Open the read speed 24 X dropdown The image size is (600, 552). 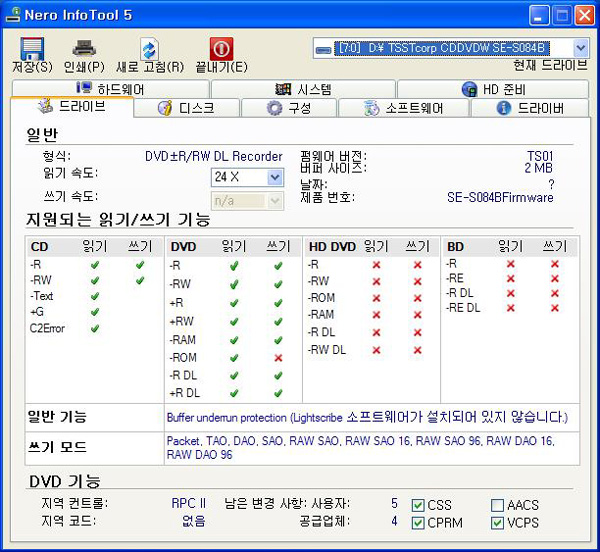coord(274,177)
